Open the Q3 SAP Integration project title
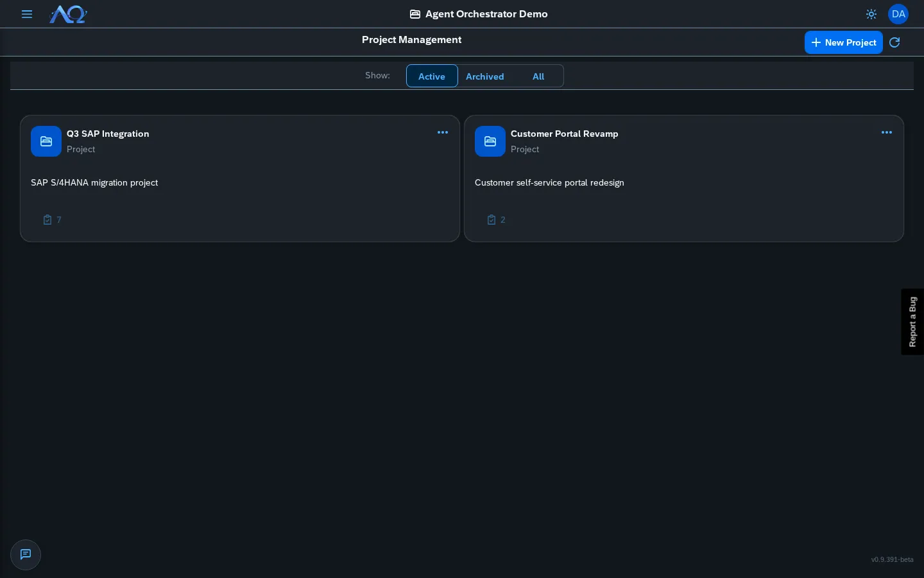The width and height of the screenshot is (924, 578). pos(108,134)
